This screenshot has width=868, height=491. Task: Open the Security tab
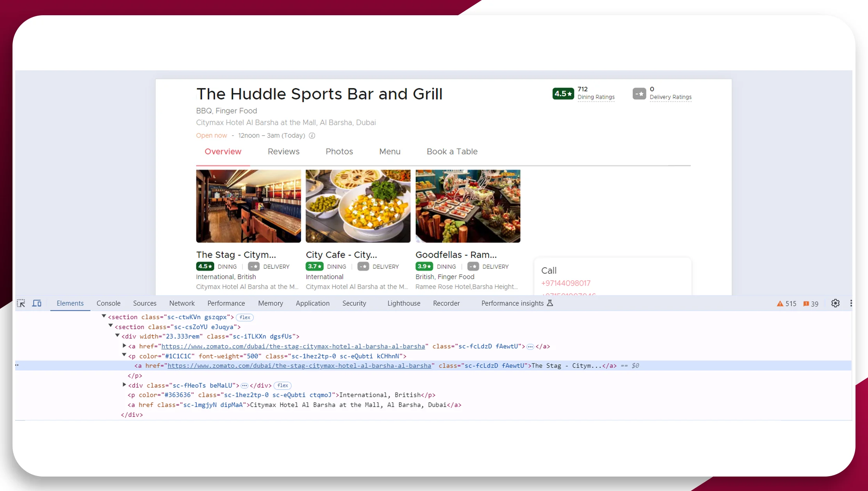(354, 303)
